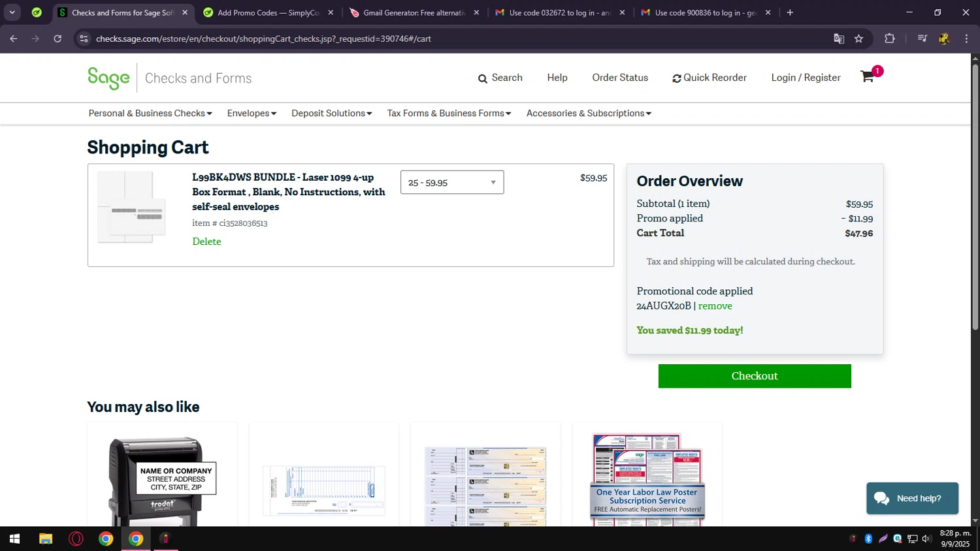The width and height of the screenshot is (980, 551).
Task: Open the deposit slip product thumbnail
Action: (x=324, y=491)
